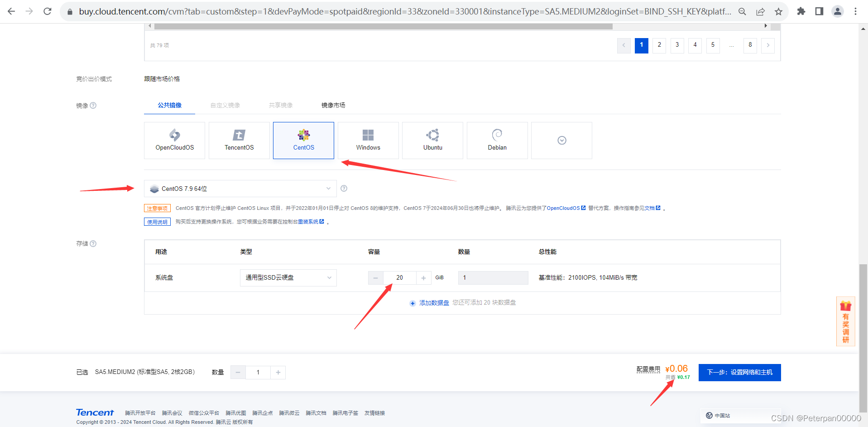Click the 配置费用 fee label
Image resolution: width=868 pixels, height=427 pixels.
pyautogui.click(x=648, y=369)
